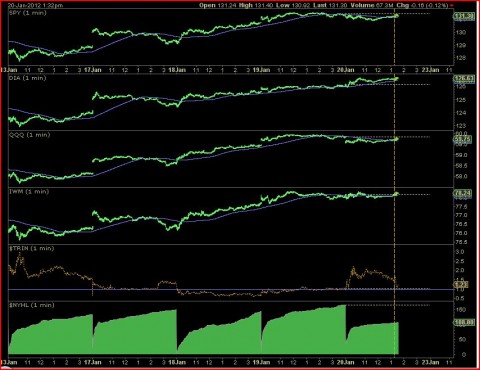Click the red down arrow beside Chg
Screen dimensions: 480x370
click(x=452, y=5)
